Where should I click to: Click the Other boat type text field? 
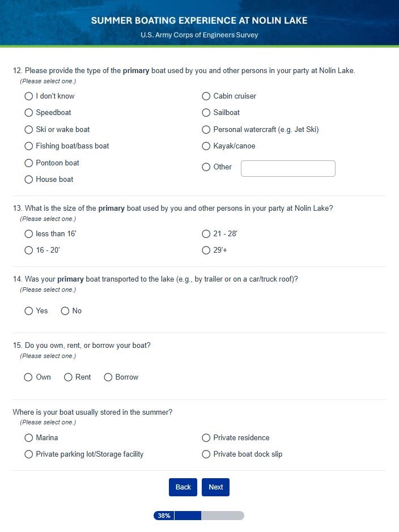288,168
